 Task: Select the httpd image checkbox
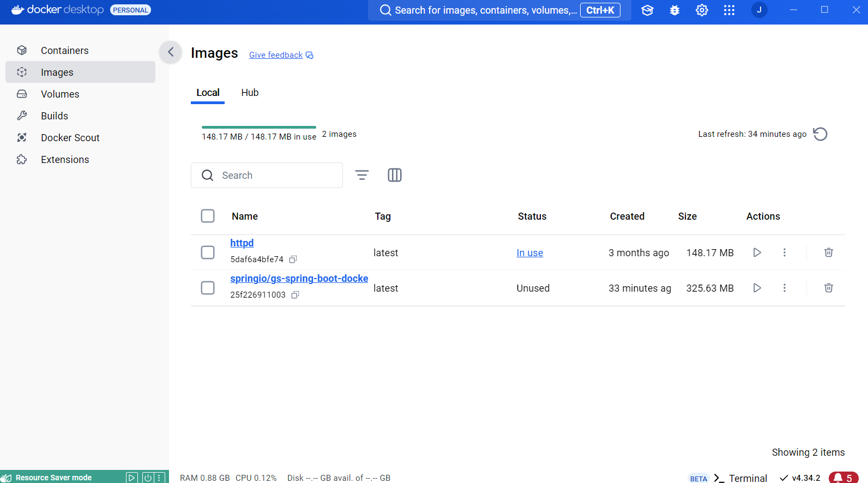click(x=208, y=252)
